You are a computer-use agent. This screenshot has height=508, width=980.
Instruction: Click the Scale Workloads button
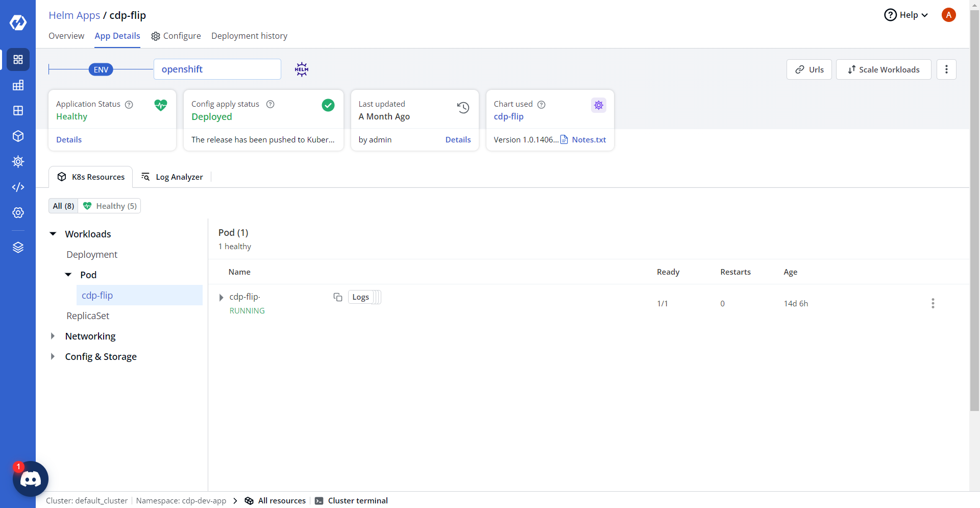click(x=883, y=69)
